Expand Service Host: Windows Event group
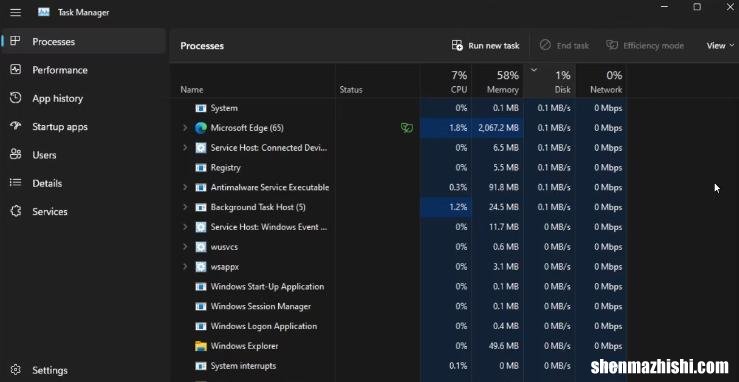739x382 pixels. tap(185, 227)
